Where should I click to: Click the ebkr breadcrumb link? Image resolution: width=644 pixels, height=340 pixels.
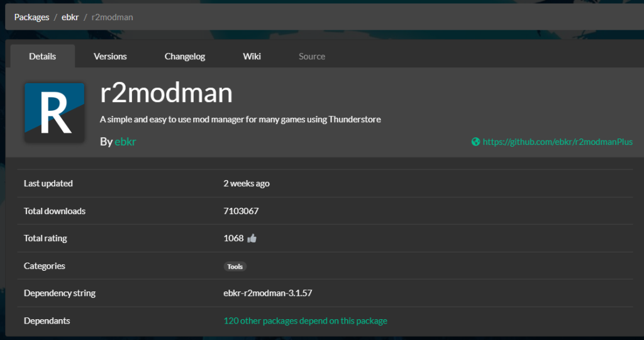(x=70, y=17)
